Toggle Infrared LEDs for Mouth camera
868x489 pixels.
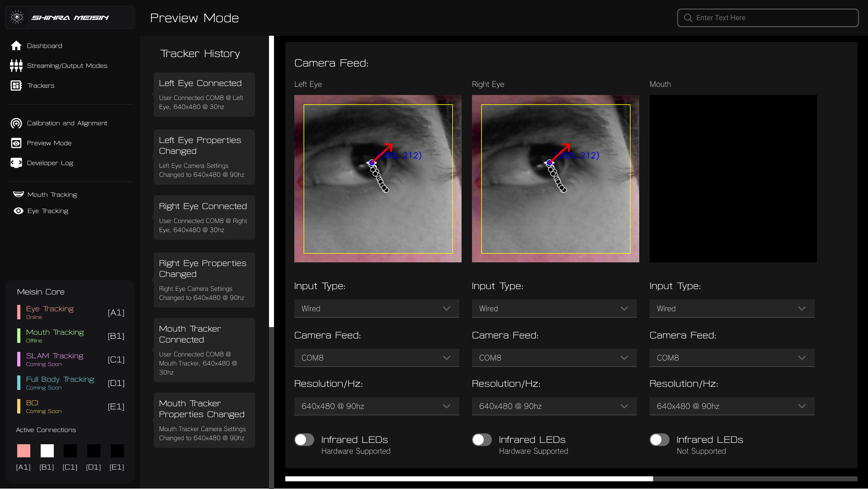660,440
